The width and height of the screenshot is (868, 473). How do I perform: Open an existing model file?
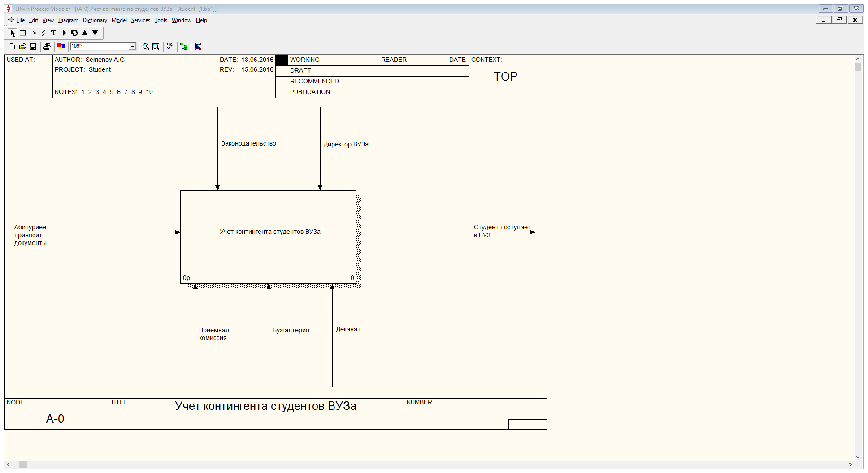(x=22, y=47)
